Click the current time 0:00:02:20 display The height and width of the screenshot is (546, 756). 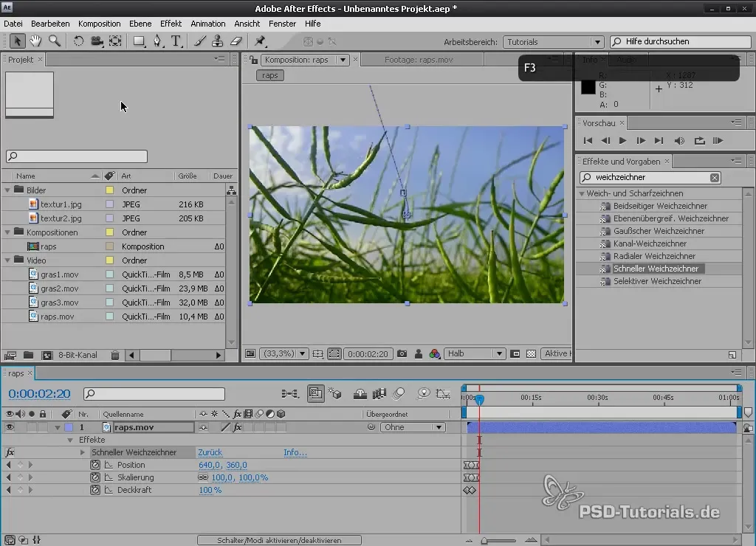click(x=40, y=394)
